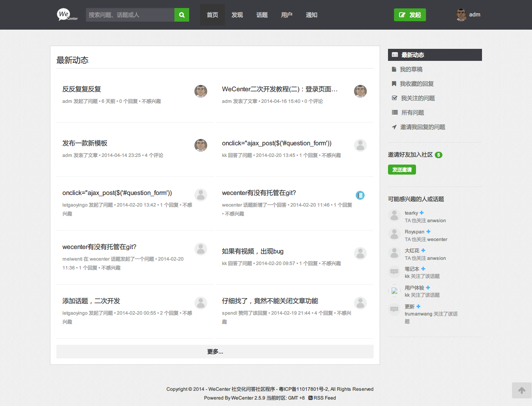
Task: Open the post 如果有视频，出现bug
Action: pyautogui.click(x=253, y=251)
